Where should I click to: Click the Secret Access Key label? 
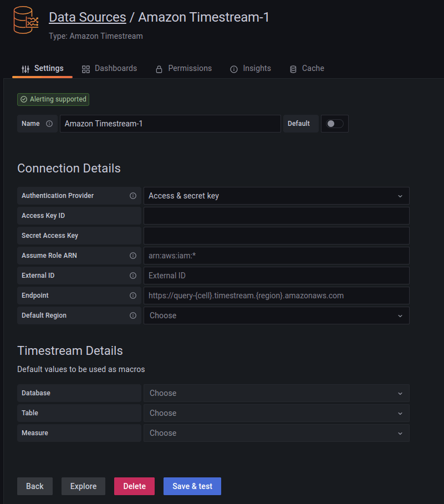coord(50,236)
